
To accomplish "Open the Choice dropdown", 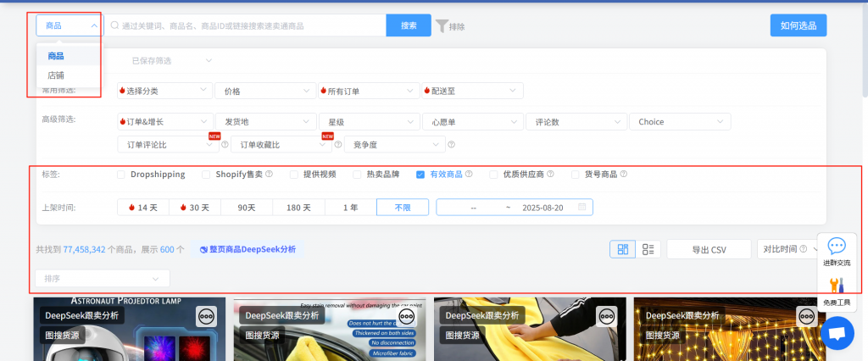I will click(680, 122).
